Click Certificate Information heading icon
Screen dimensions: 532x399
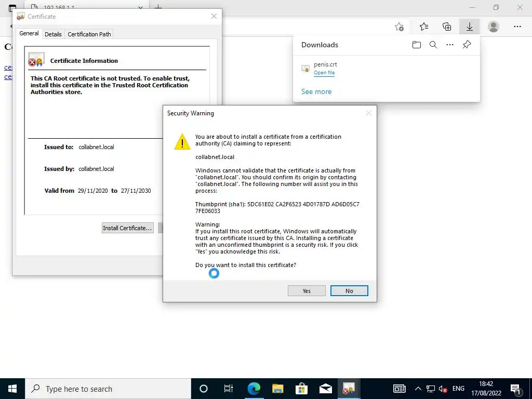tap(36, 59)
